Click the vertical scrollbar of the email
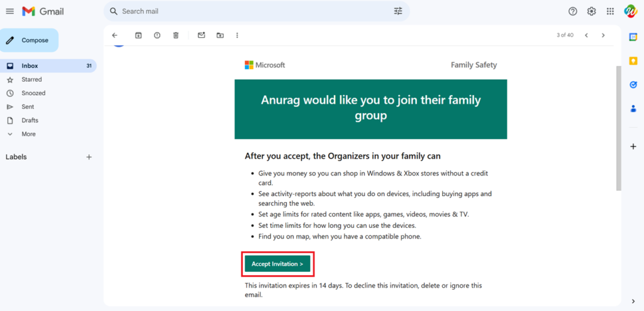Screen dimensions: 644x311 tap(619, 128)
